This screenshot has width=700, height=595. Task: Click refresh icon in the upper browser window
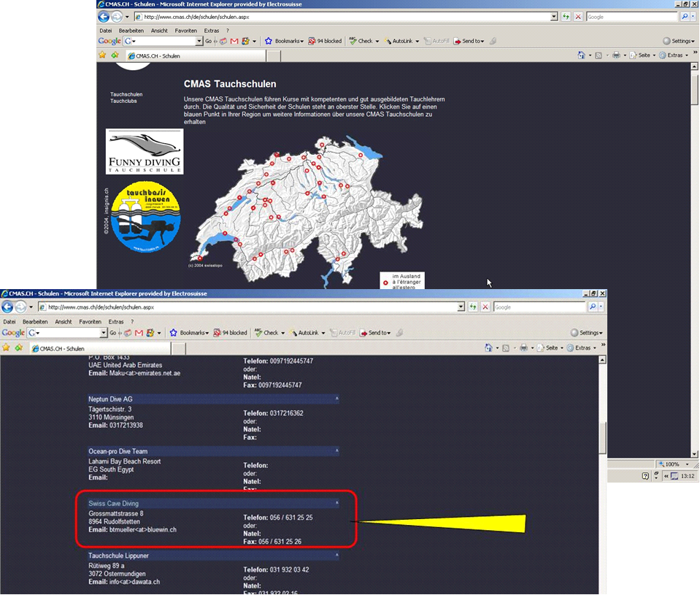point(566,17)
